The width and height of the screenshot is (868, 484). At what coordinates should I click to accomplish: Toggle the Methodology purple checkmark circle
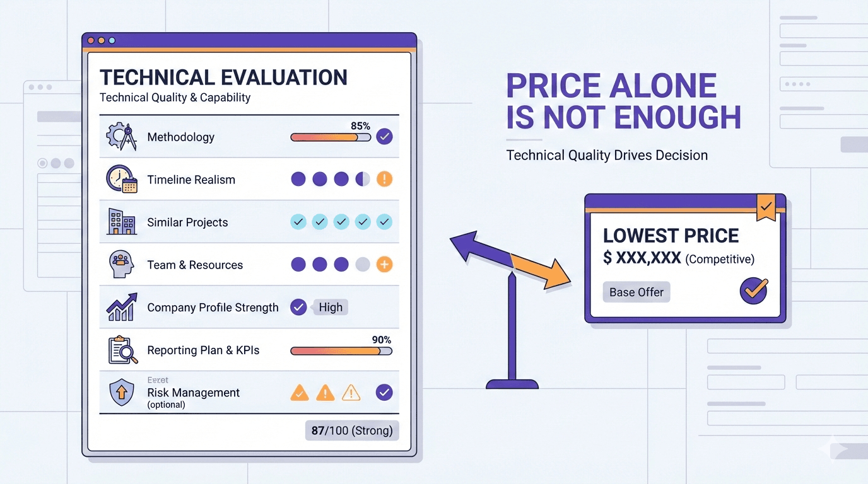(384, 137)
